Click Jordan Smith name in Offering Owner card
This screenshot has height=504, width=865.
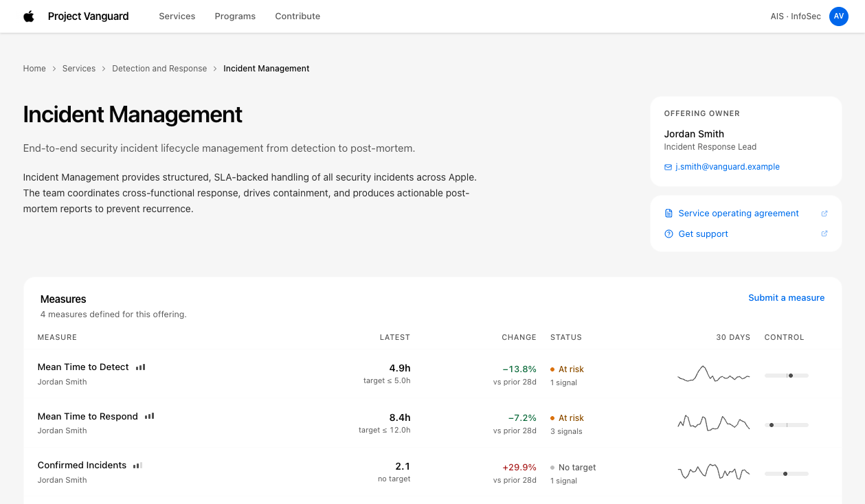pos(694,134)
